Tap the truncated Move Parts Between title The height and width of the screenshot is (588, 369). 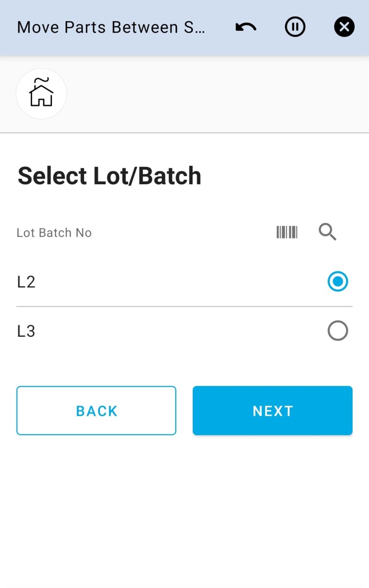click(111, 28)
